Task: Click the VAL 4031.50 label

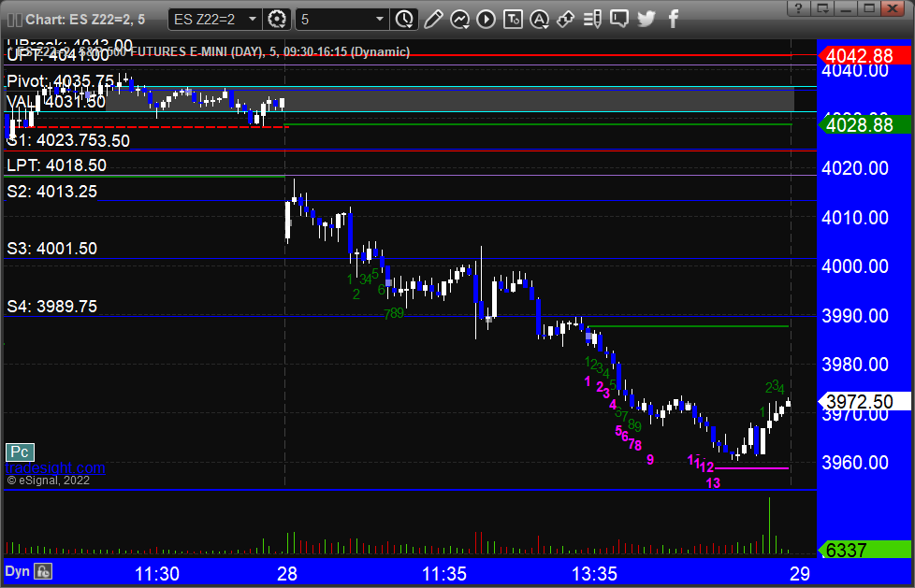Action: pyautogui.click(x=56, y=102)
